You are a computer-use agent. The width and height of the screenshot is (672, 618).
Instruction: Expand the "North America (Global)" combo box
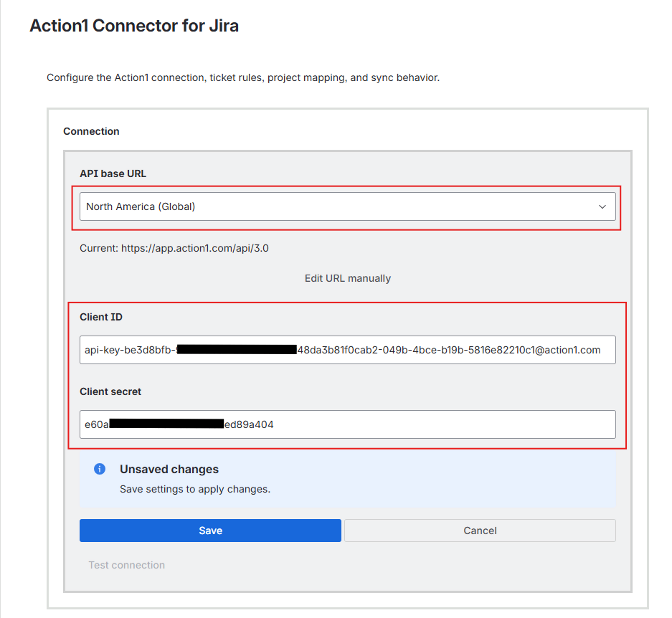point(347,206)
